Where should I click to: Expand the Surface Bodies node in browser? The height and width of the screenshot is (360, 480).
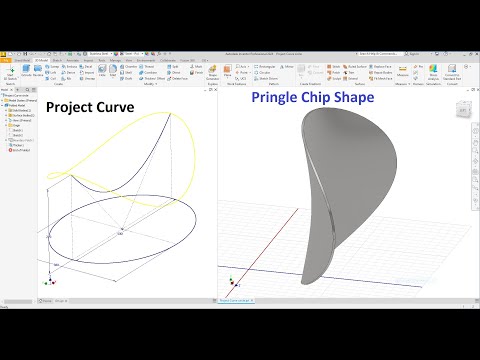6,115
